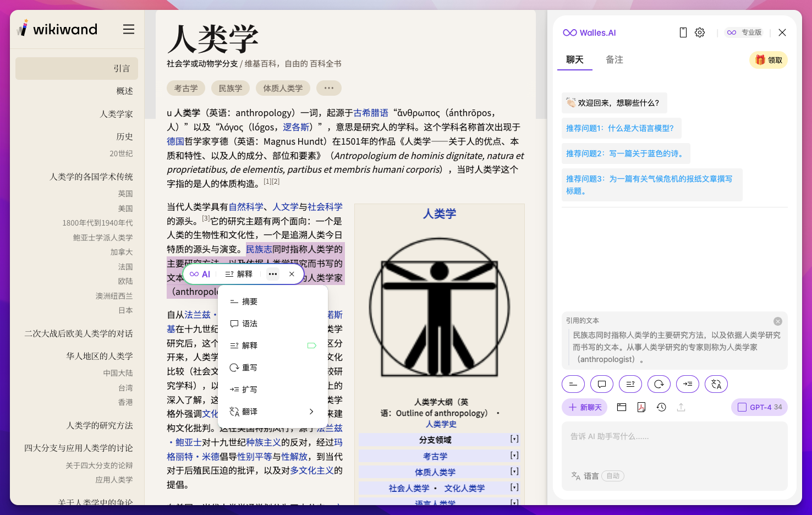Toggle the GPT-4 checkbox

click(x=742, y=407)
